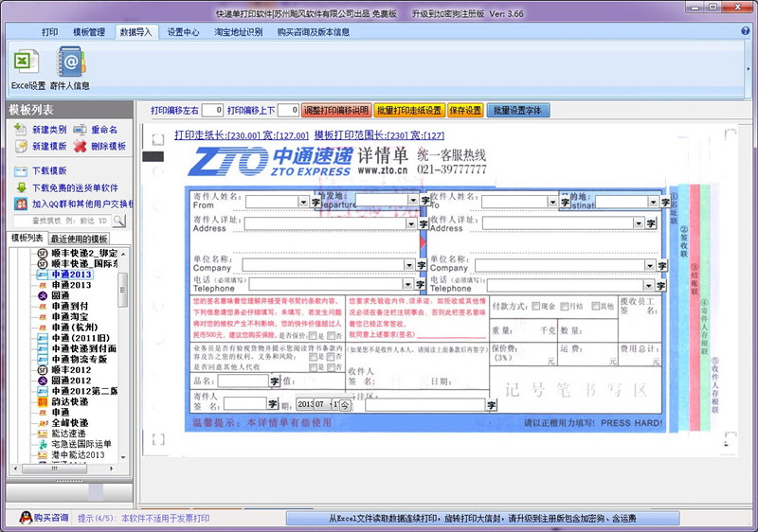The height and width of the screenshot is (532, 758).
Task: Open the recipient Address dropdown arrow
Action: (638, 223)
